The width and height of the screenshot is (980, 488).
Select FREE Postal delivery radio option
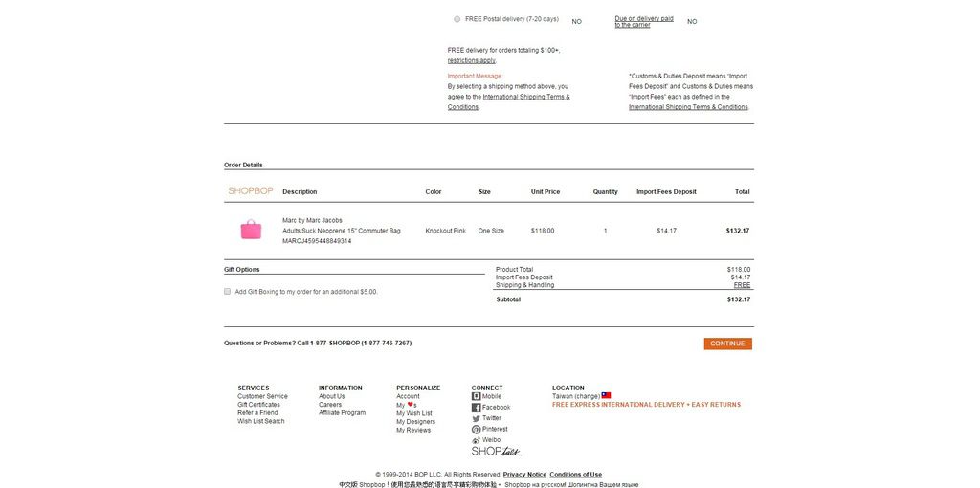(x=457, y=19)
